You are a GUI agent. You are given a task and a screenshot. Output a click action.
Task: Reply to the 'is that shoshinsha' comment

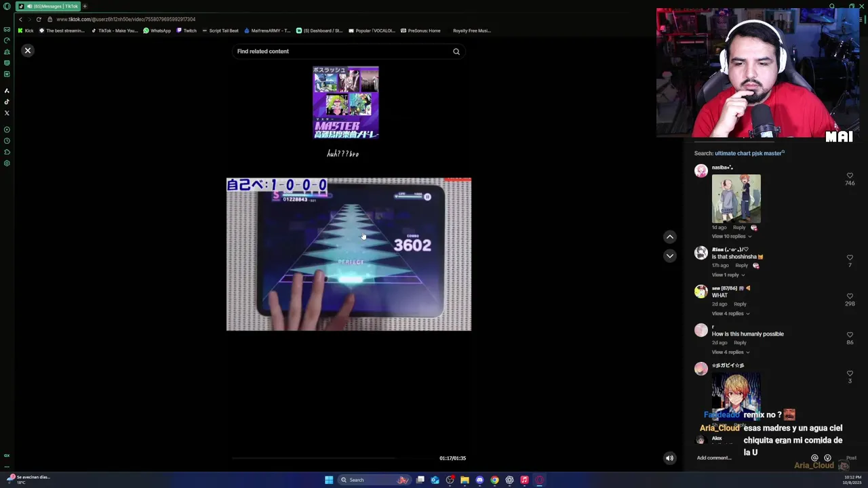pos(742,266)
